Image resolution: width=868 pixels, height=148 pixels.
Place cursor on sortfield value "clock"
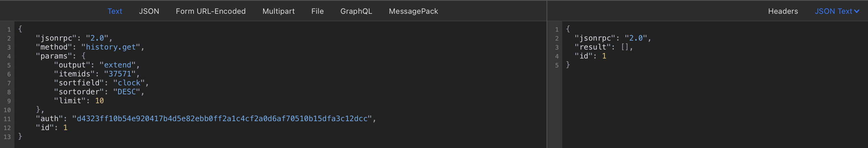click(129, 83)
